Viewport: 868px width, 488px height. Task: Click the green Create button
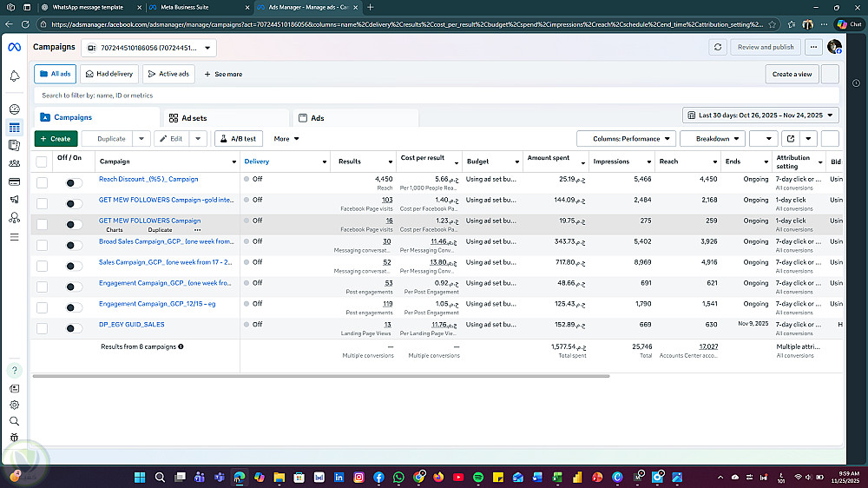[x=56, y=138]
